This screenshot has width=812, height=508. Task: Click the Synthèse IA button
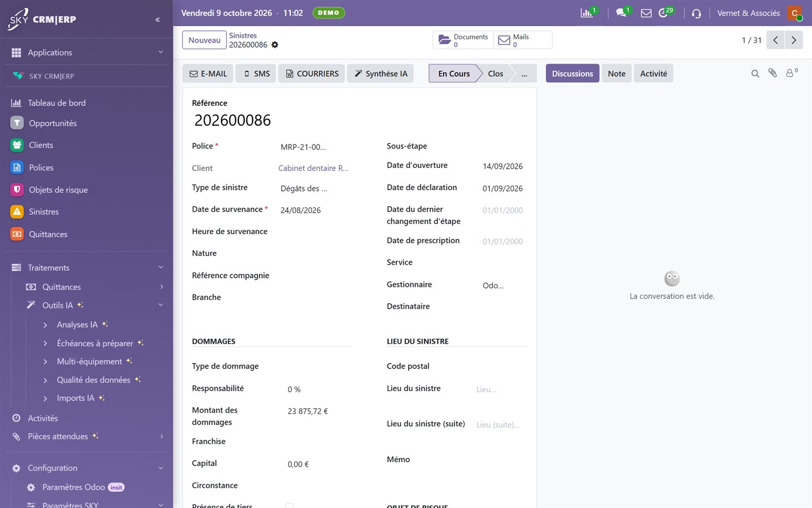point(381,74)
